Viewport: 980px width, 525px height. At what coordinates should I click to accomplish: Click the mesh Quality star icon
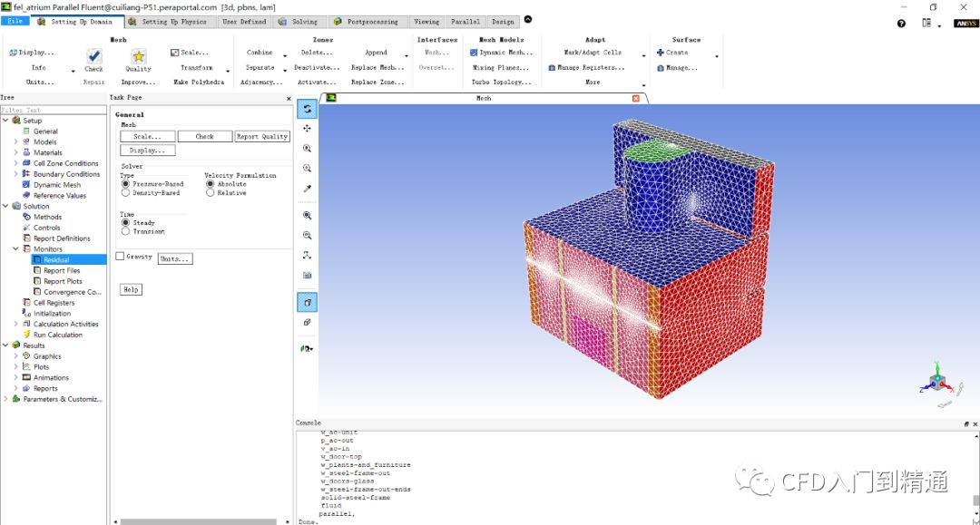point(138,56)
